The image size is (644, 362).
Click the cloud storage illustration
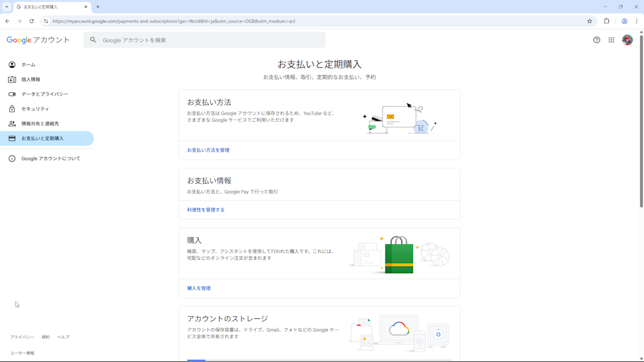[399, 333]
